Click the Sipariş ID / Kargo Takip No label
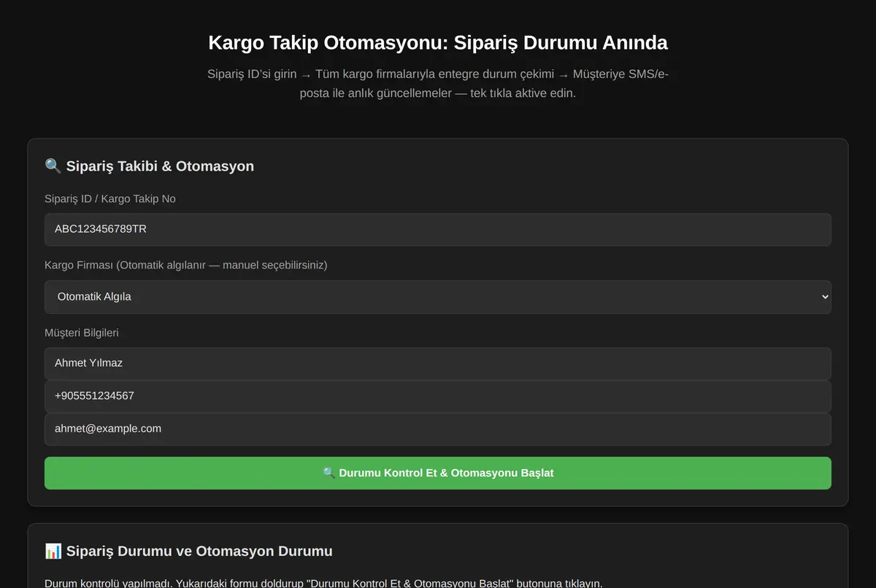The height and width of the screenshot is (588, 876). pos(110,198)
